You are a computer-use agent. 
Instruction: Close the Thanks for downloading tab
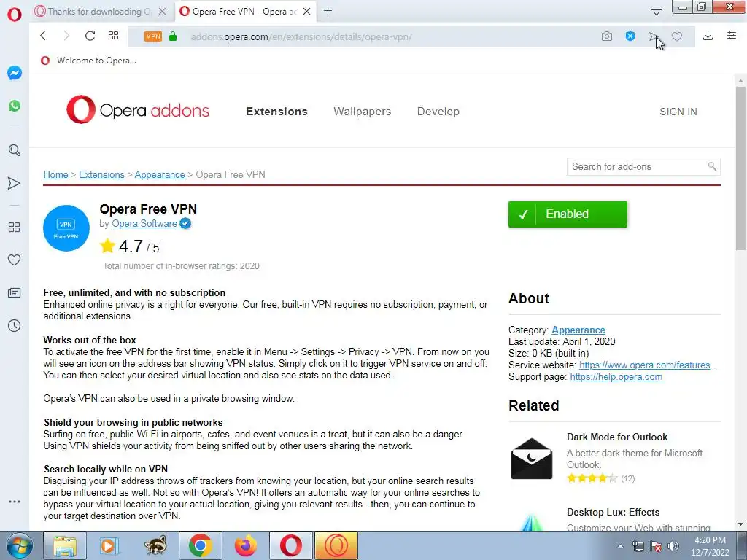[163, 12]
